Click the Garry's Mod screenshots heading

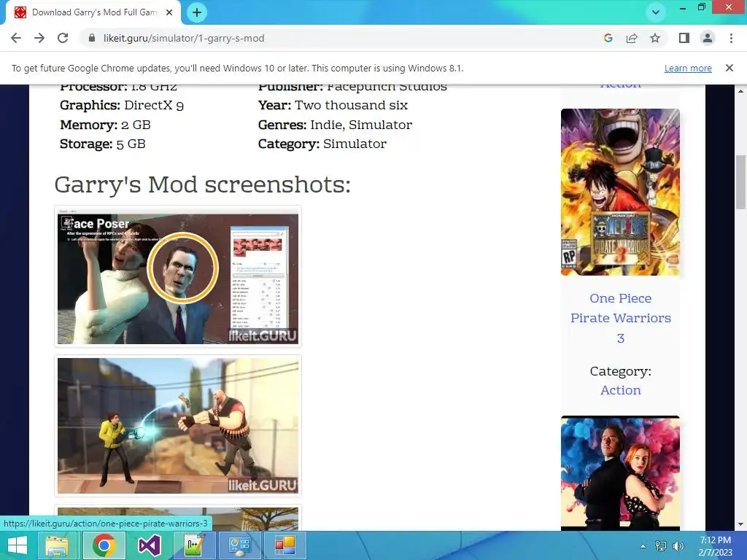203,184
